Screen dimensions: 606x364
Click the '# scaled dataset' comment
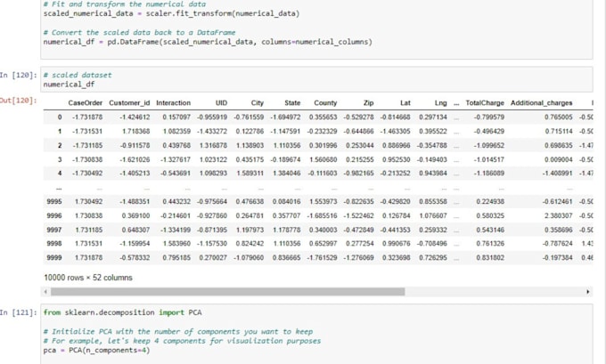coord(78,75)
